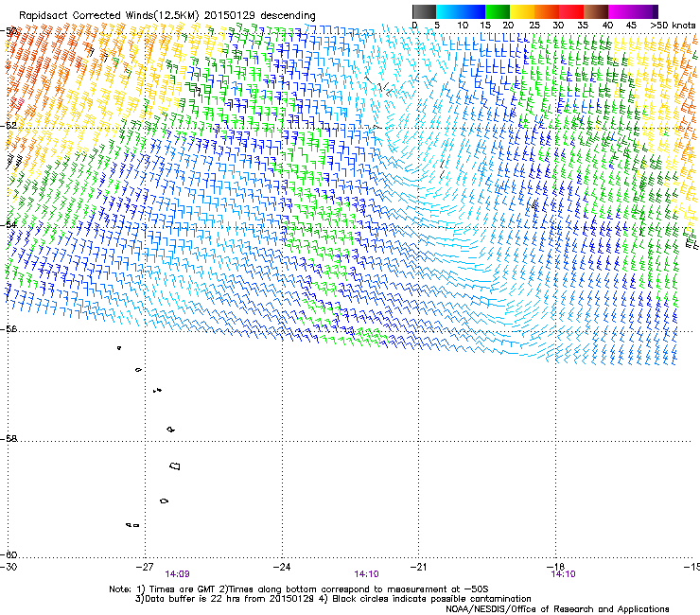Click the latitude label '-54'
The width and height of the screenshot is (700, 615).
(x=9, y=224)
